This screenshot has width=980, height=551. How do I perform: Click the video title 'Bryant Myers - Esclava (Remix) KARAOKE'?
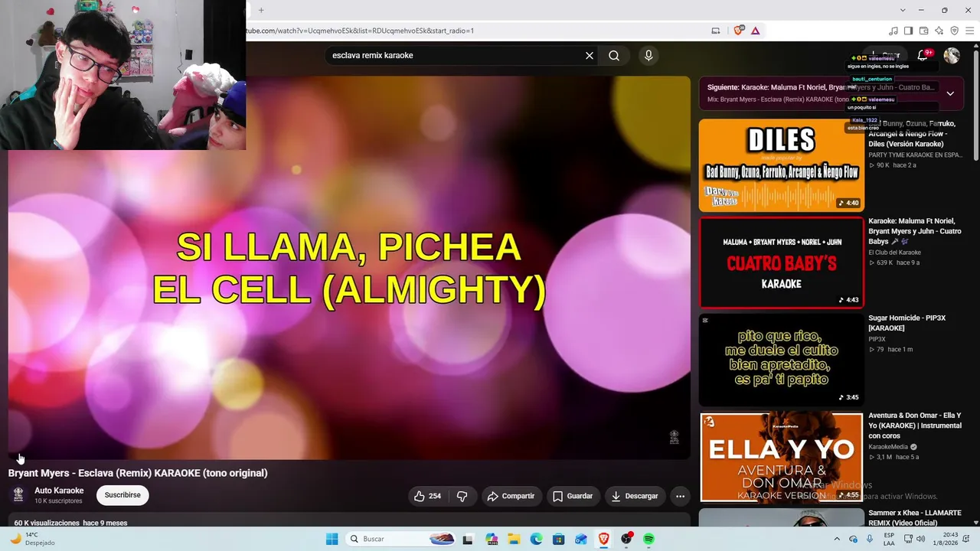[x=138, y=473]
